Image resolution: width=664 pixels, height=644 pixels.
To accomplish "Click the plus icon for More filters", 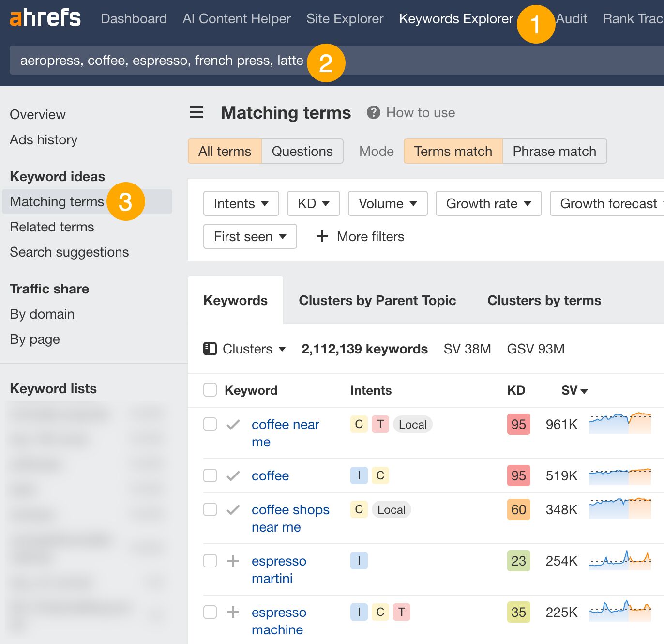I will [322, 236].
